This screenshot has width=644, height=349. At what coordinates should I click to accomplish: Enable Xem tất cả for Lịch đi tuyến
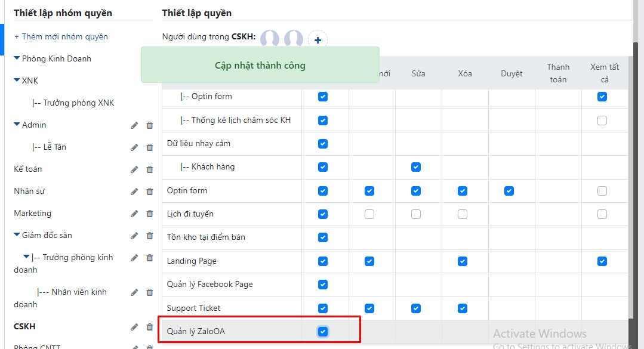(602, 214)
